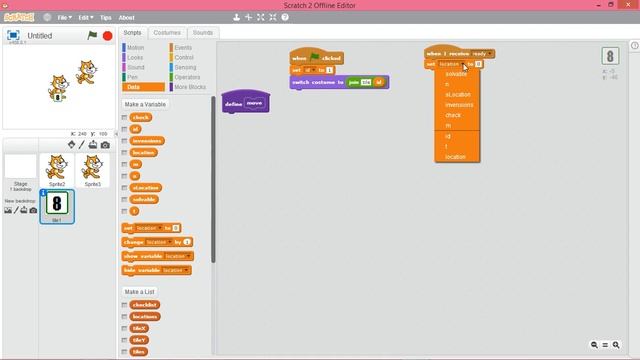Screen dimensions: 640x360
Task: Tick the solvable variable checkbox
Action: [x=124, y=200]
